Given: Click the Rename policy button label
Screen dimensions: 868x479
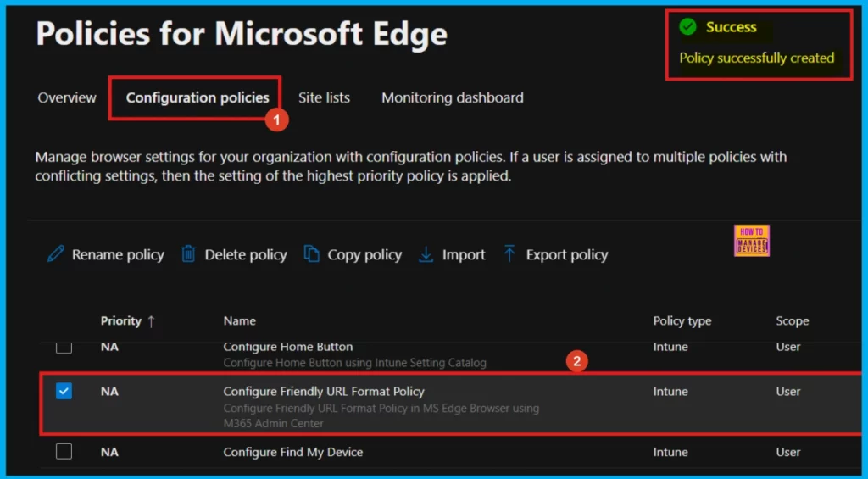Looking at the screenshot, I should tap(118, 254).
